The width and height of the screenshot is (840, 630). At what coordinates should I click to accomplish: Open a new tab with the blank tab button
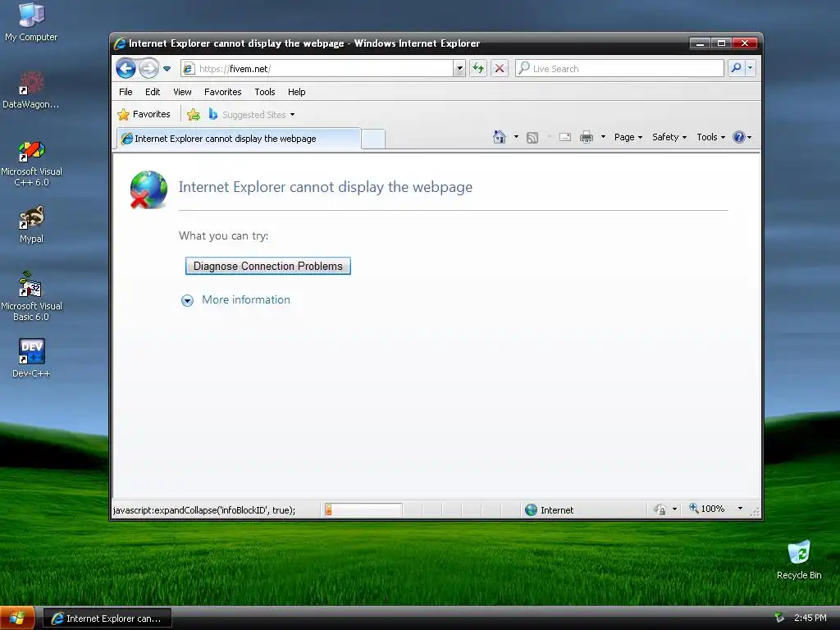[x=373, y=139]
